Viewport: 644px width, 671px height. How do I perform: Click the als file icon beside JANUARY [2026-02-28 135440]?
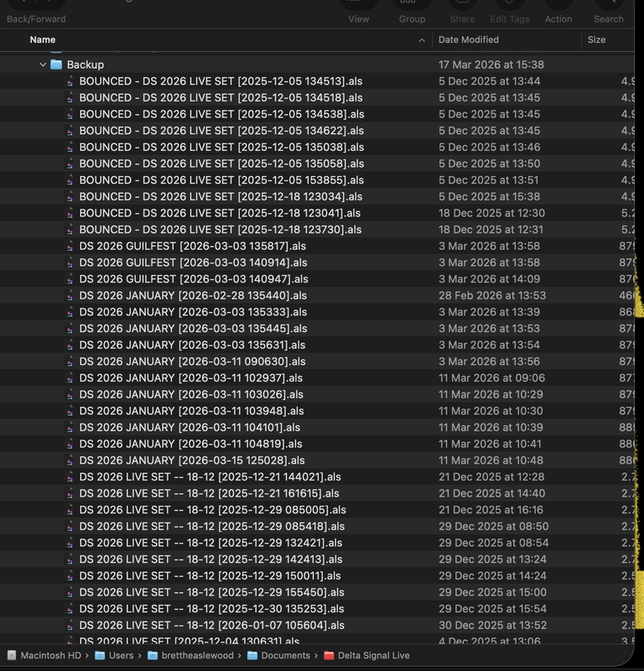point(70,295)
